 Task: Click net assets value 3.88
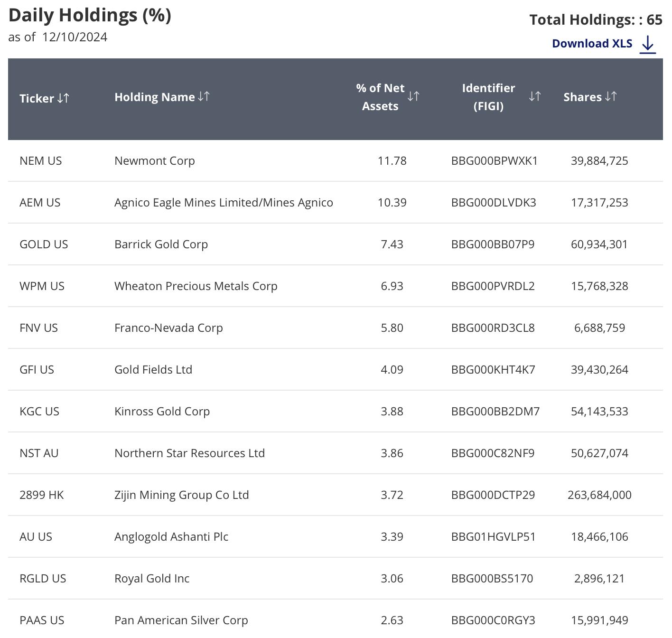click(392, 411)
